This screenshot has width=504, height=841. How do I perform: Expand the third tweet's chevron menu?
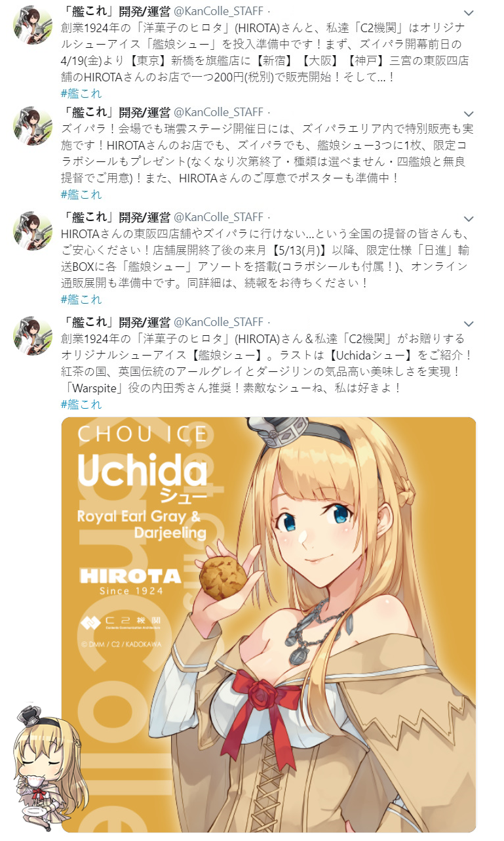point(469,218)
